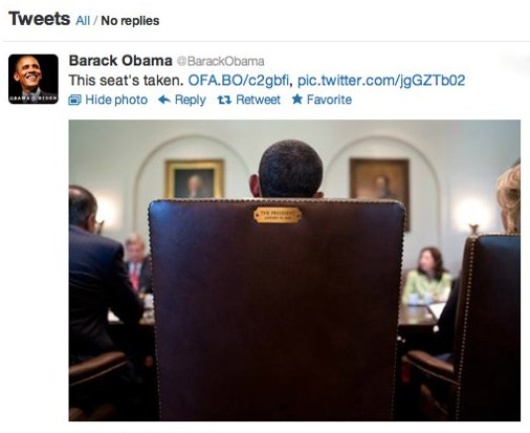Click the Tweets section heading

(x=39, y=19)
